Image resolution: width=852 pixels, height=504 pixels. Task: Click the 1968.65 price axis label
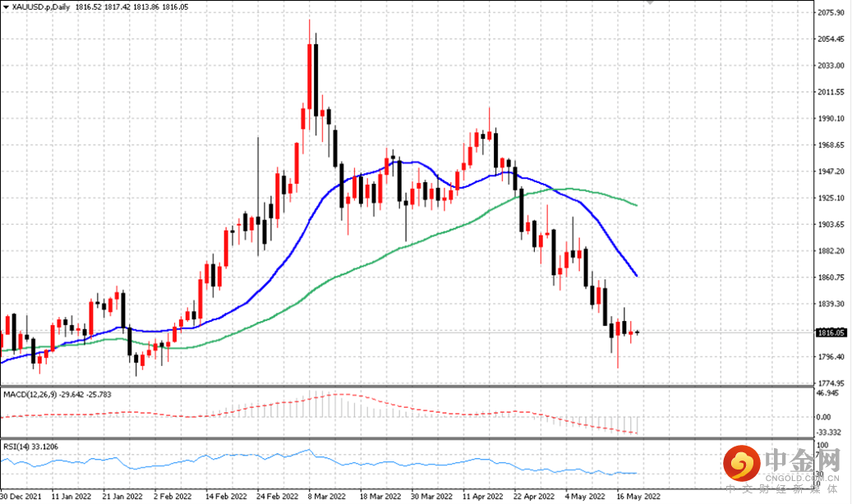[831, 145]
